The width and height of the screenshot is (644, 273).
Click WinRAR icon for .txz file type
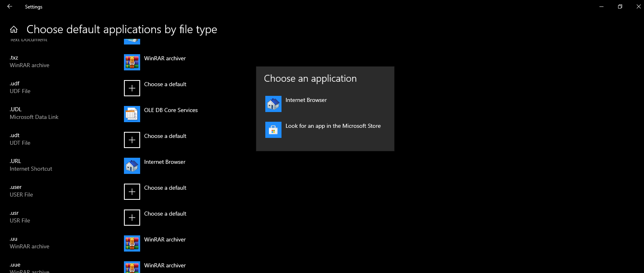(132, 62)
